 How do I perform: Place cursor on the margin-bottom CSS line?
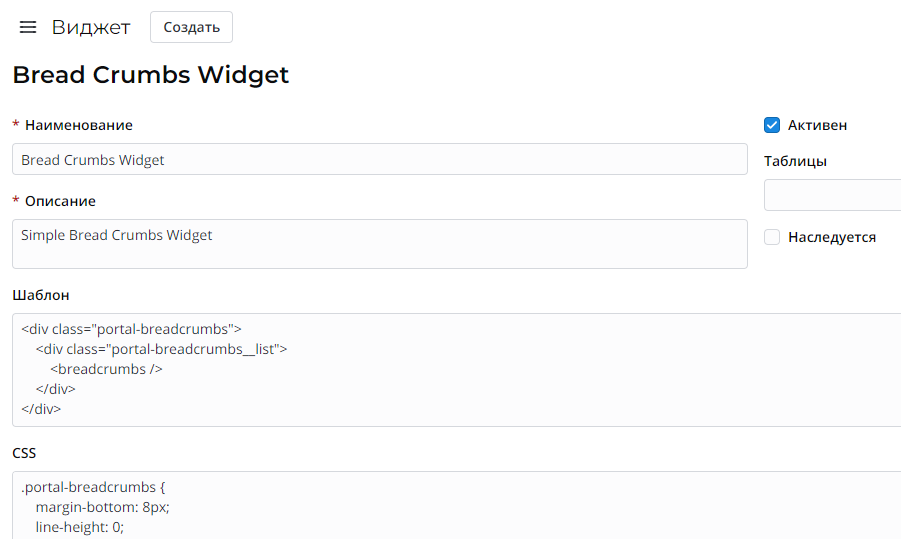tap(102, 507)
